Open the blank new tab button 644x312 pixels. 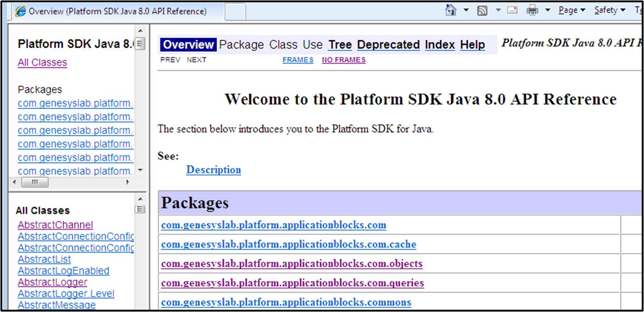pos(235,12)
